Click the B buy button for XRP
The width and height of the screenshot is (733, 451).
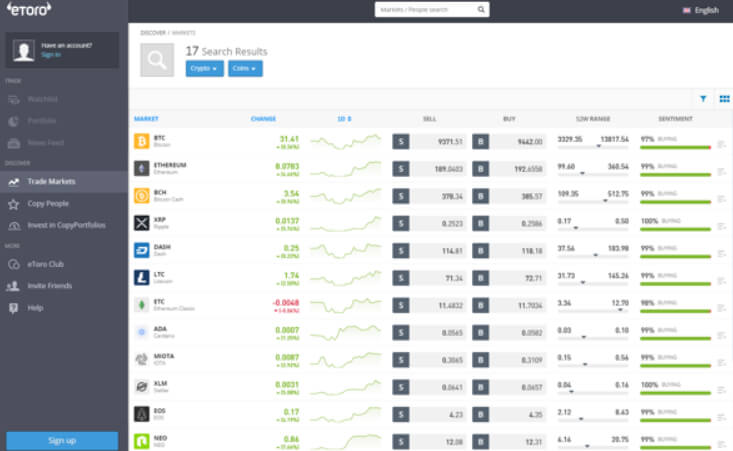[x=481, y=223]
